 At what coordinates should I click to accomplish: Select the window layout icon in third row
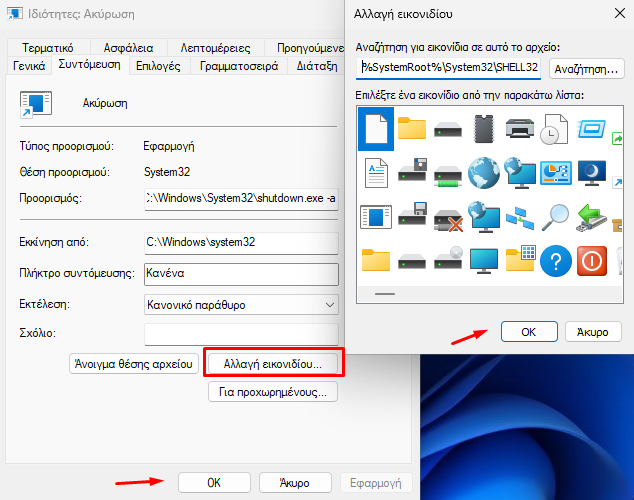click(376, 217)
